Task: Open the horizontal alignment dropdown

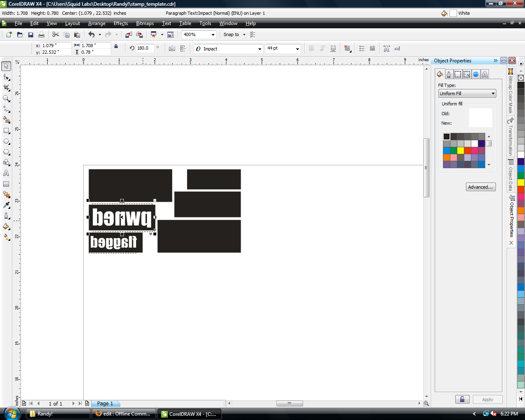Action: point(348,48)
